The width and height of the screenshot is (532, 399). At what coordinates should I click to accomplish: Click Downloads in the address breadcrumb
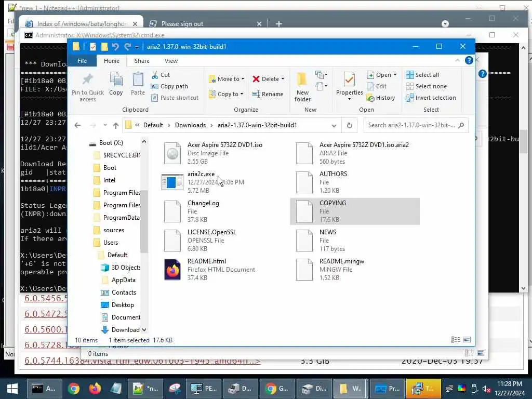[x=190, y=125]
